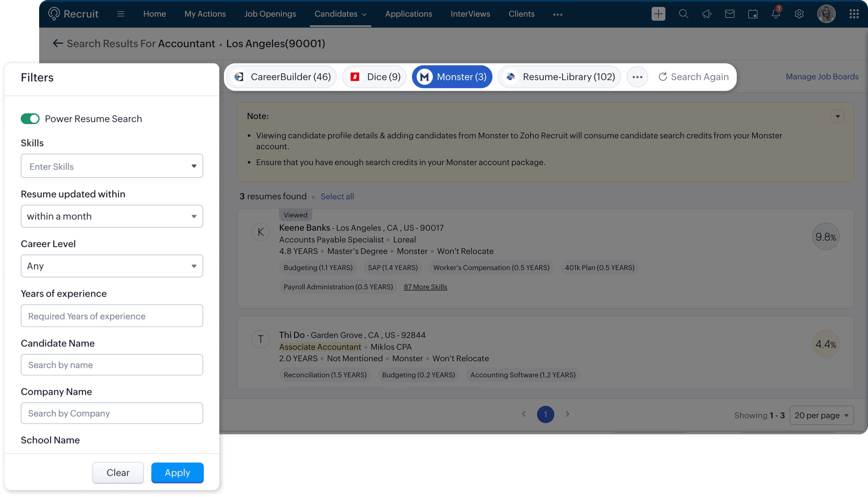The height and width of the screenshot is (497, 868).
Task: Open the mail envelope icon
Action: pos(730,14)
